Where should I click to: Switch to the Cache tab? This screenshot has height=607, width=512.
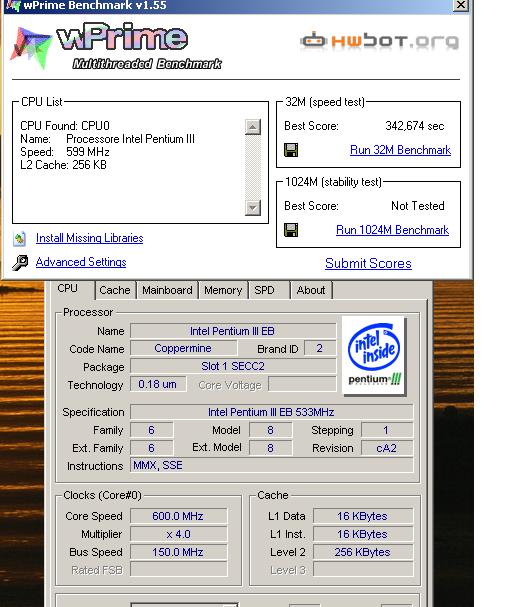click(x=115, y=290)
